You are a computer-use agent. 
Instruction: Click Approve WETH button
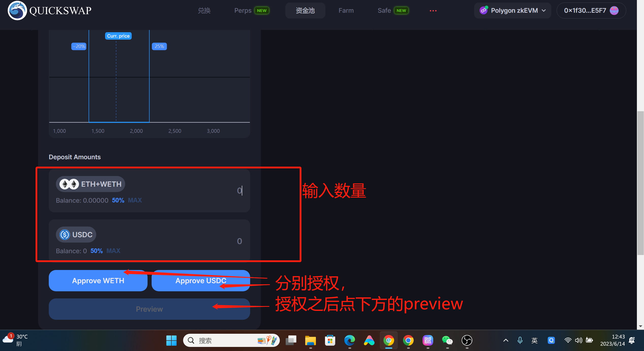[x=98, y=280]
